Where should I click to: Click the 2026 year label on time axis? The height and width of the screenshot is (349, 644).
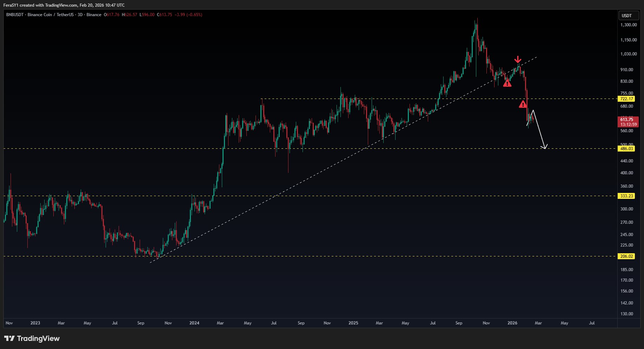512,323
